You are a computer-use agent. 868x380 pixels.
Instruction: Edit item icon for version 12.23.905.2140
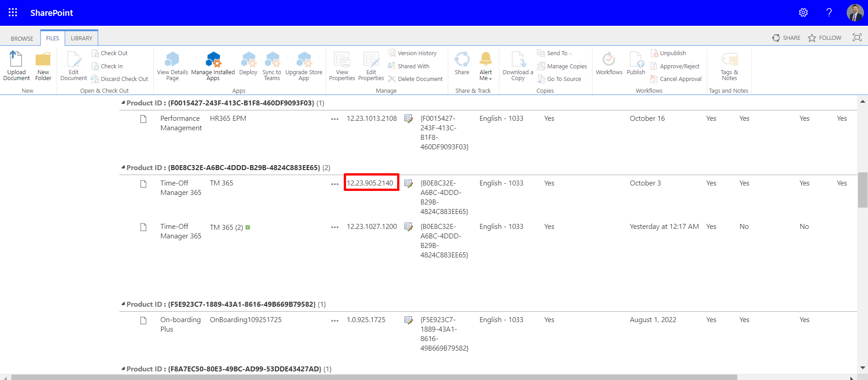(x=408, y=183)
